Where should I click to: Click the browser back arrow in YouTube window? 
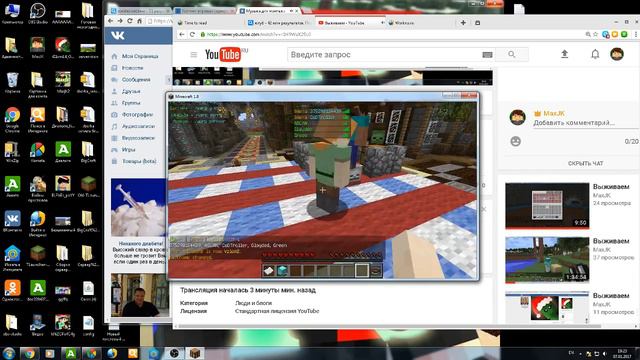pos(182,35)
